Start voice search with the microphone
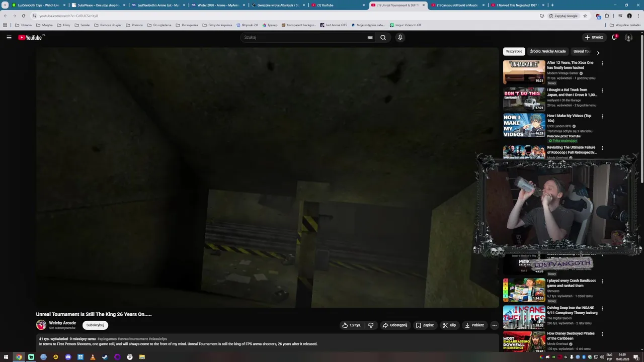644x362 pixels. point(400,37)
